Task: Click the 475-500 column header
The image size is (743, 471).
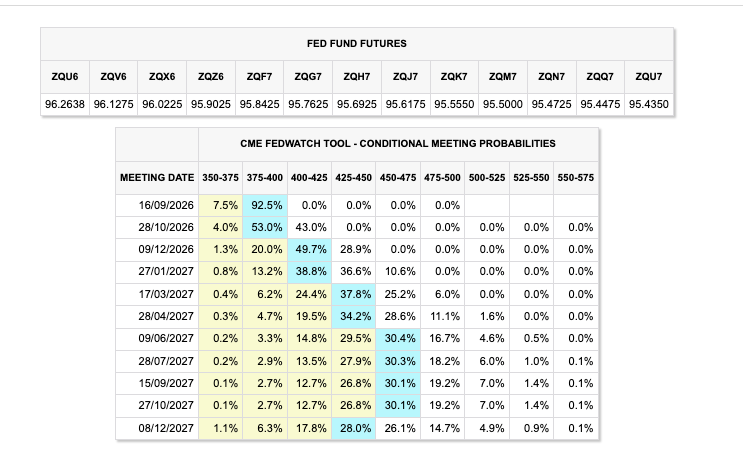Action: pyautogui.click(x=443, y=178)
